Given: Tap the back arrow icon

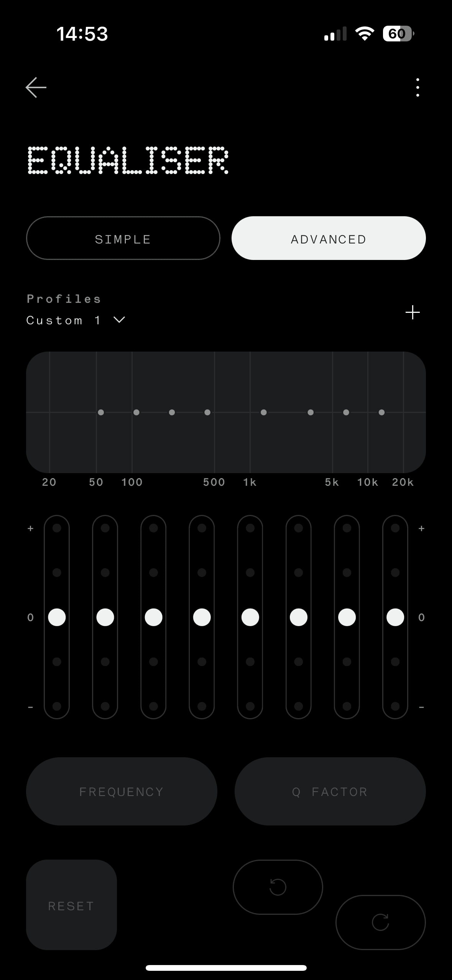Looking at the screenshot, I should pos(36,87).
